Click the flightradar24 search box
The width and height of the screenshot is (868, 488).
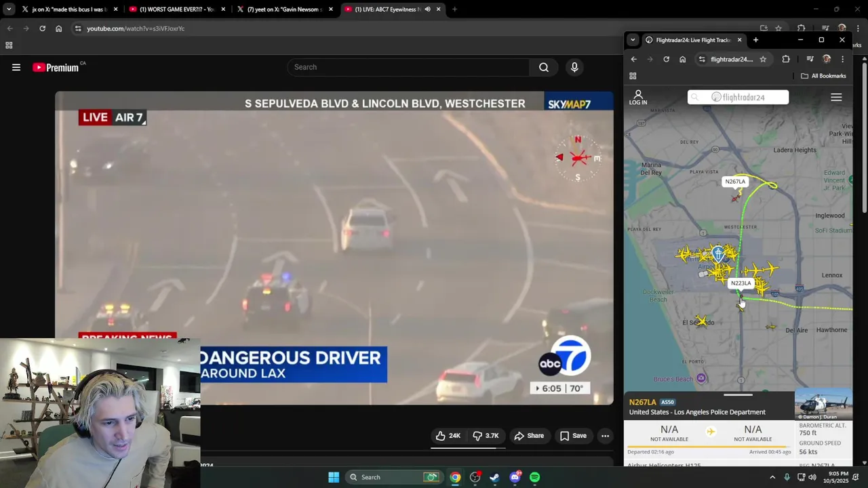[738, 97]
